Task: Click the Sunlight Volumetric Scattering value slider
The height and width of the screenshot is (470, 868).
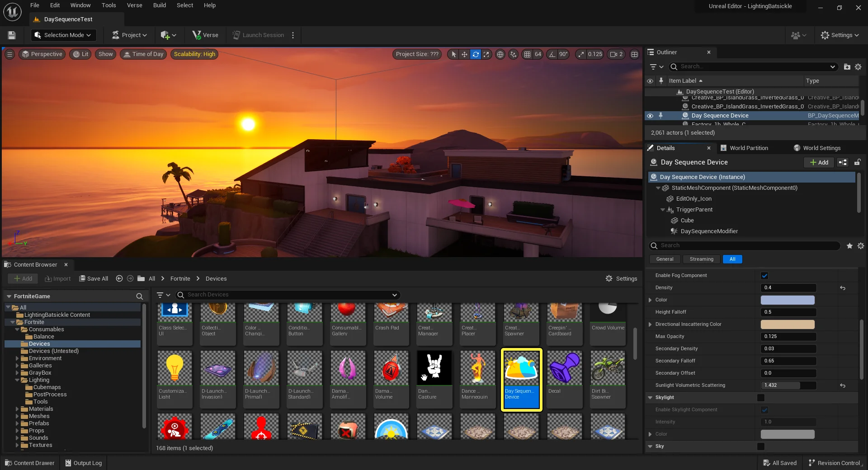Action: pyautogui.click(x=788, y=385)
